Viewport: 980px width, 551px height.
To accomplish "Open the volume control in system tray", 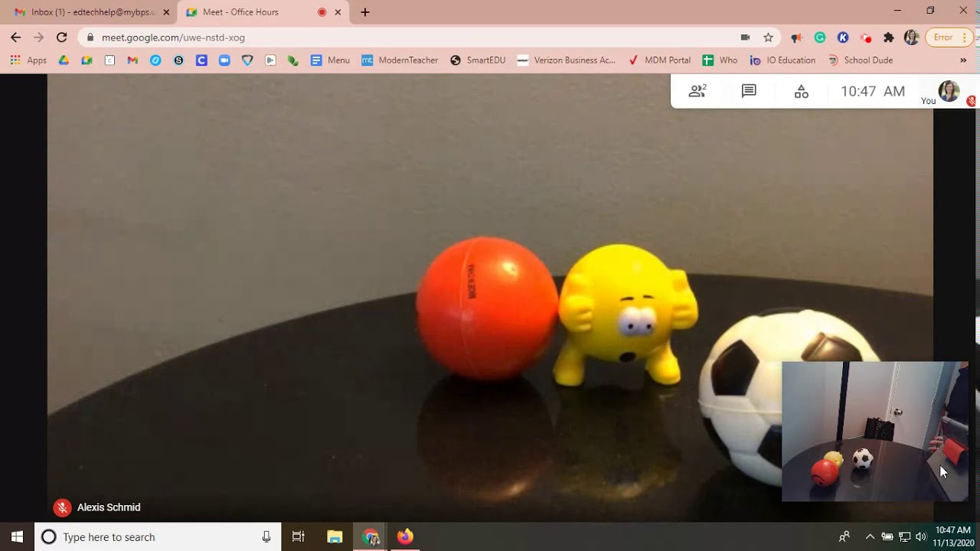I will click(x=920, y=537).
